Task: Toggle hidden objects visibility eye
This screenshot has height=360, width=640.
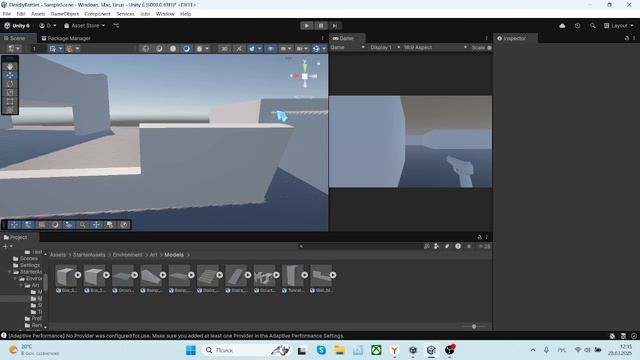Action: (x=271, y=49)
